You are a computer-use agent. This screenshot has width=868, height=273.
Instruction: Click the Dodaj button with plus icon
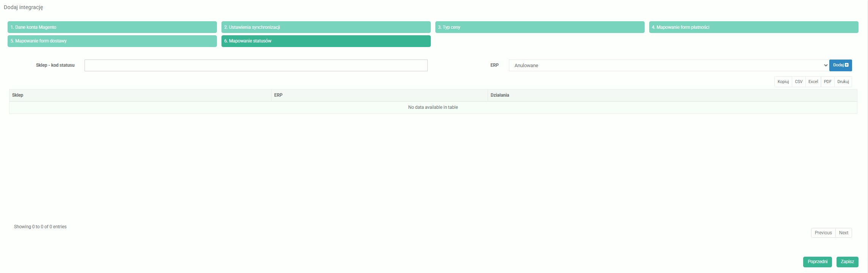tap(840, 65)
